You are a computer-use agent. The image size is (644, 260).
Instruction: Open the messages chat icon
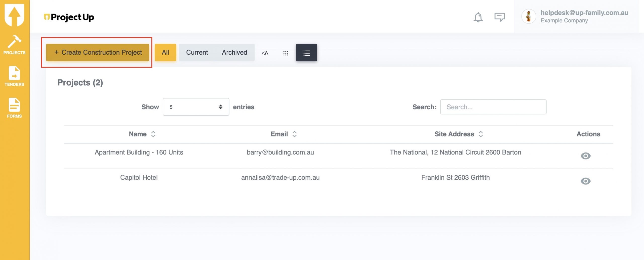[x=499, y=17]
